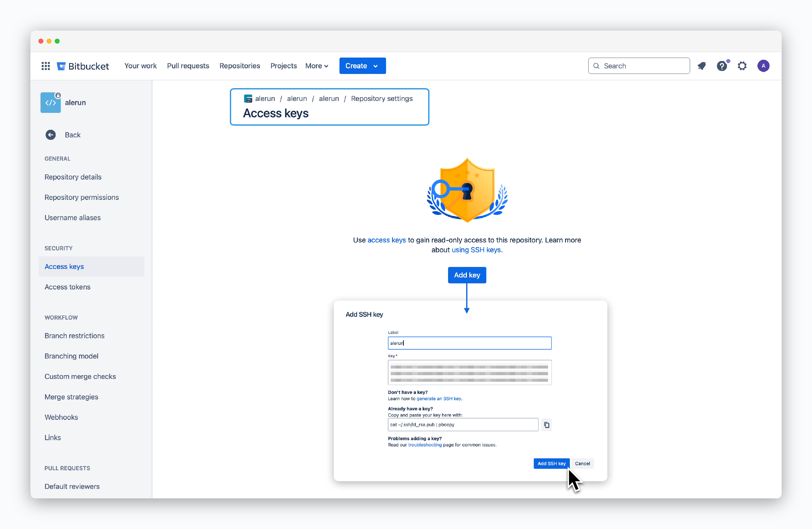Click the first alerun breadcrumb
Viewport: 812px width, 529px height.
coord(265,98)
